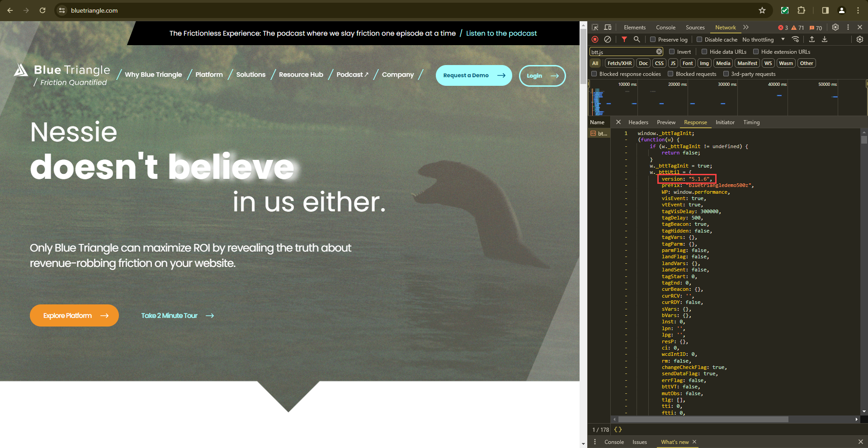Toggle the red network filter funnel

click(x=624, y=39)
